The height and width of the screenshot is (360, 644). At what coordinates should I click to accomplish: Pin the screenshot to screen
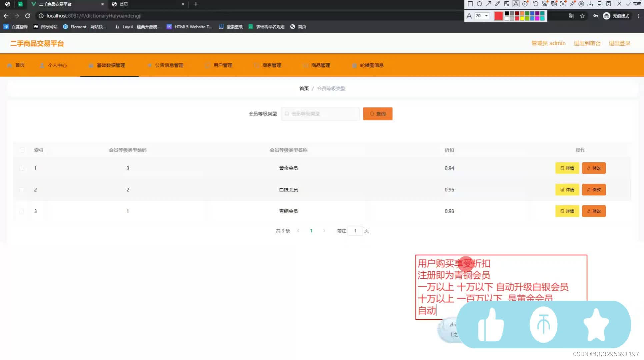[x=572, y=4]
